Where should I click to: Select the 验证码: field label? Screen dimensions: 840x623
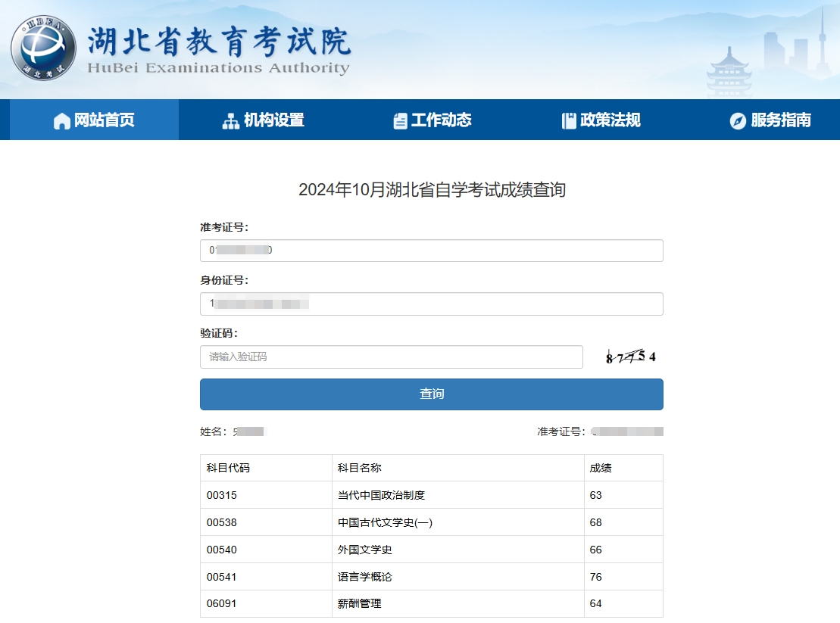click(x=219, y=333)
